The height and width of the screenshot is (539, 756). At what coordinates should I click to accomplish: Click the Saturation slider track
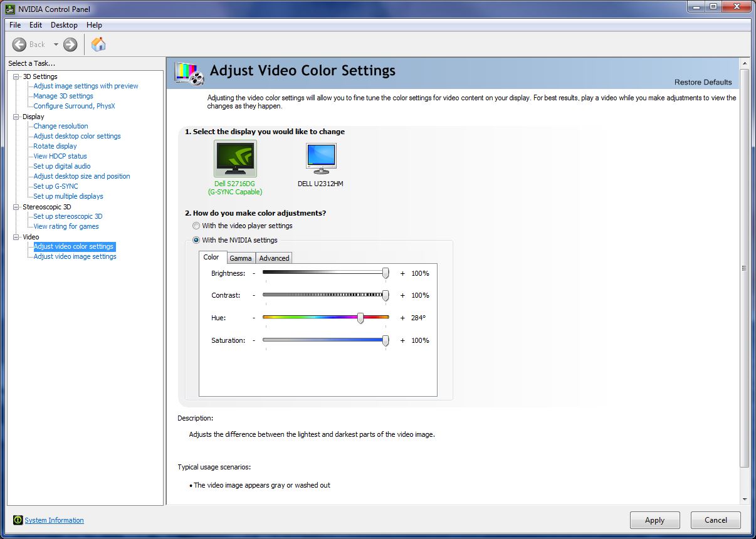click(325, 340)
